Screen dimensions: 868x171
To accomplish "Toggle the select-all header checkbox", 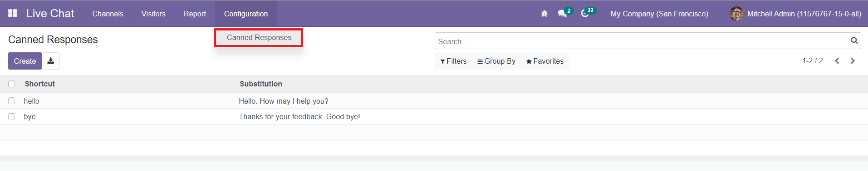I will [12, 84].
